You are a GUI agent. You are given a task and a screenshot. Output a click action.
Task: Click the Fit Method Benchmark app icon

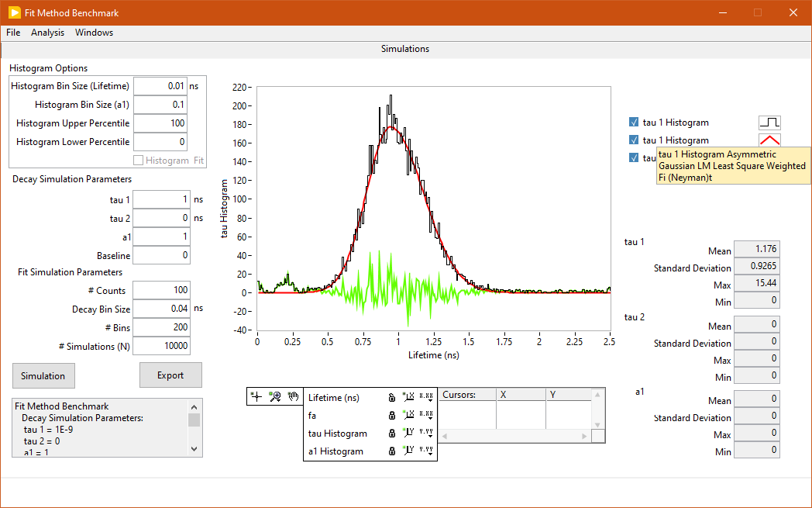15,12
